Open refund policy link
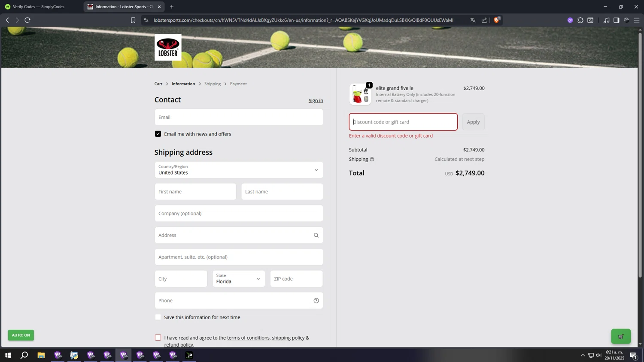This screenshot has width=644, height=362. [x=179, y=345]
